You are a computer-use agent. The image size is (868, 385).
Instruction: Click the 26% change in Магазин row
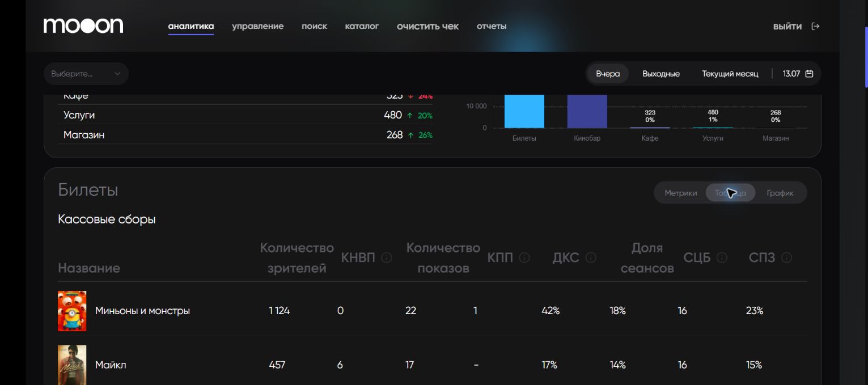tap(425, 135)
